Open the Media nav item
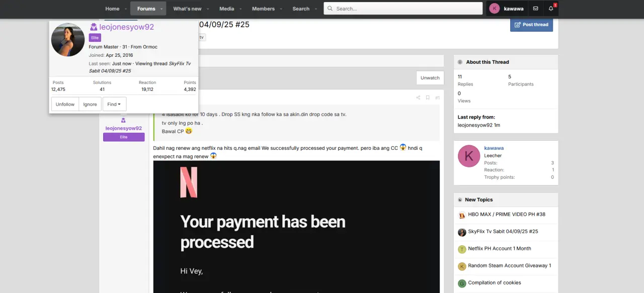The image size is (644, 293). [x=227, y=9]
